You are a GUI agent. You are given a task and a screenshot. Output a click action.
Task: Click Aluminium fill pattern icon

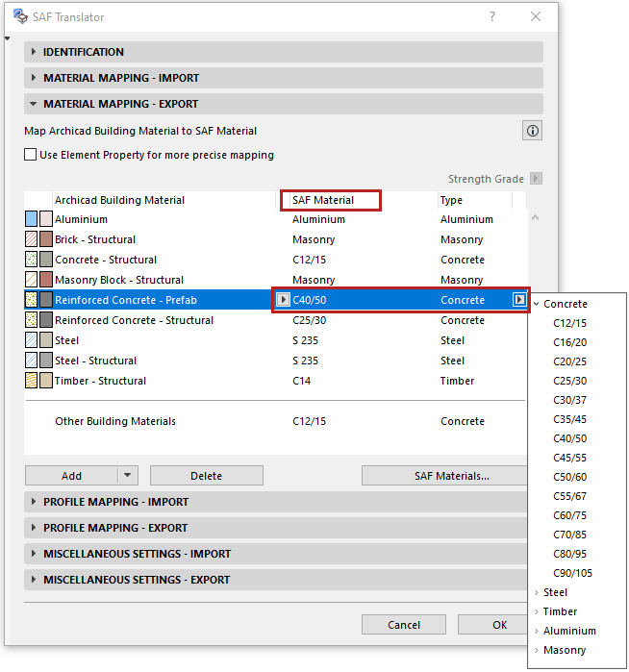point(32,219)
